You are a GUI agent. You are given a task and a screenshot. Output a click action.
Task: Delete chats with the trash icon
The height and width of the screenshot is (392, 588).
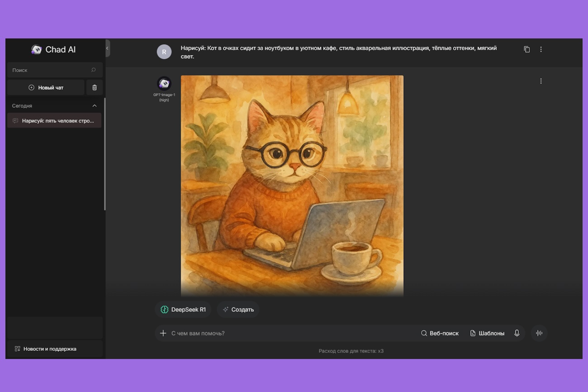[x=95, y=88]
